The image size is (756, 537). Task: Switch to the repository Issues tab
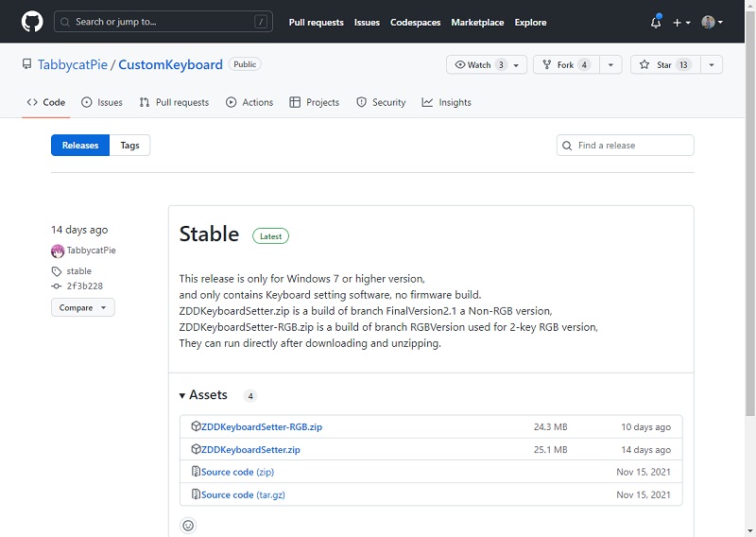102,102
